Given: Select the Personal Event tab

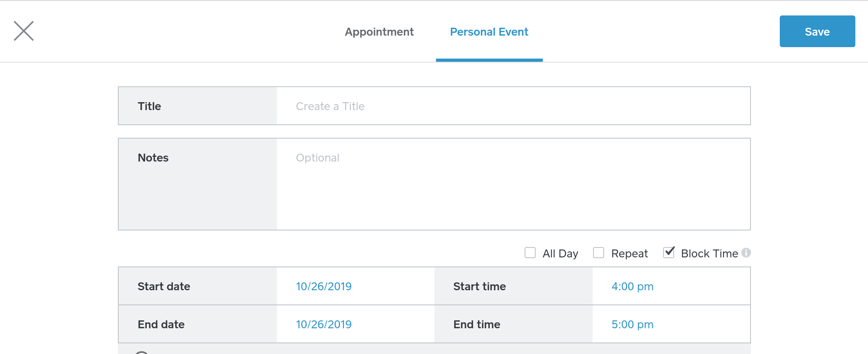Looking at the screenshot, I should pyautogui.click(x=489, y=32).
